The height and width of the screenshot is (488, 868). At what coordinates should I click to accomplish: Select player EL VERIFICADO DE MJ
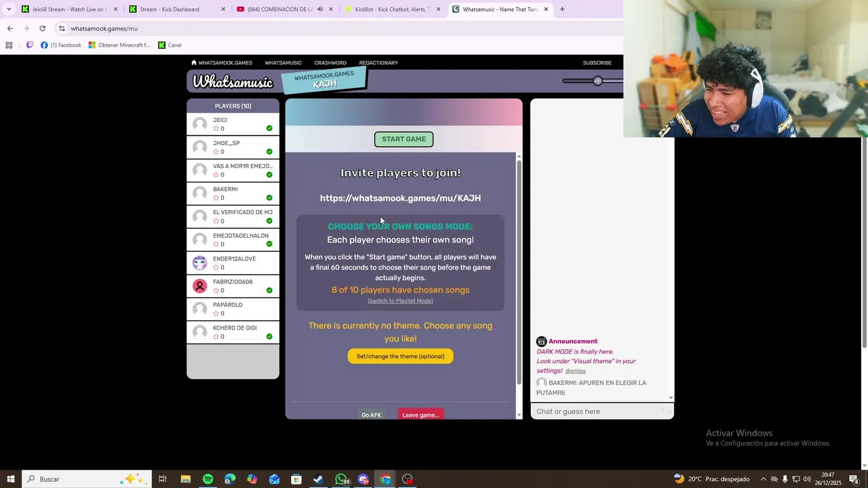point(233,216)
